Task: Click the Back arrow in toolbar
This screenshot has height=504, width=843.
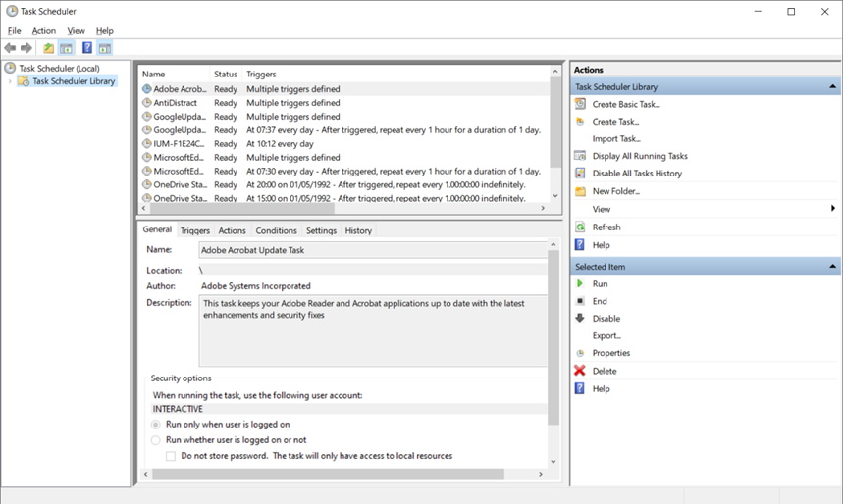Action: click(x=10, y=48)
